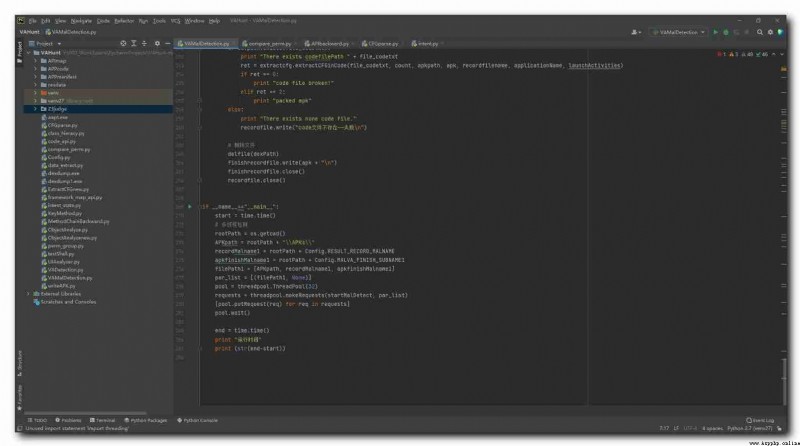Open the VCS menu
Image resolution: width=800 pixels, height=446 pixels.
176,21
